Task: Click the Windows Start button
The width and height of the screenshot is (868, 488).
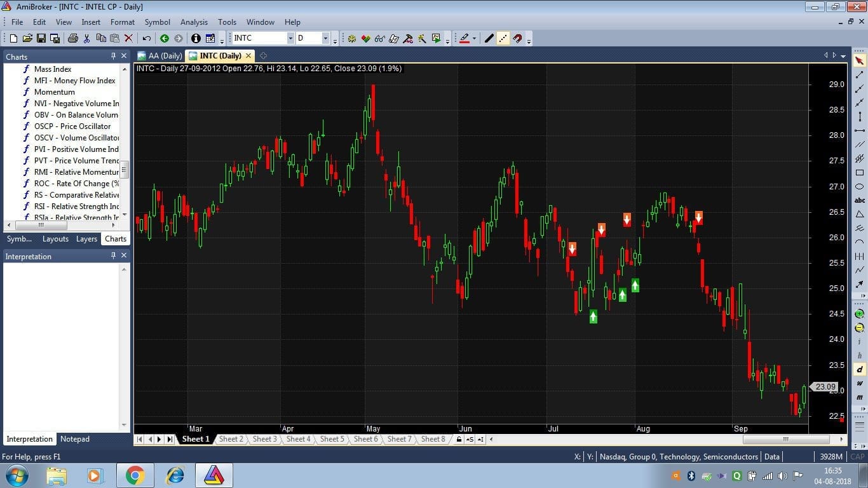Action: [17, 475]
